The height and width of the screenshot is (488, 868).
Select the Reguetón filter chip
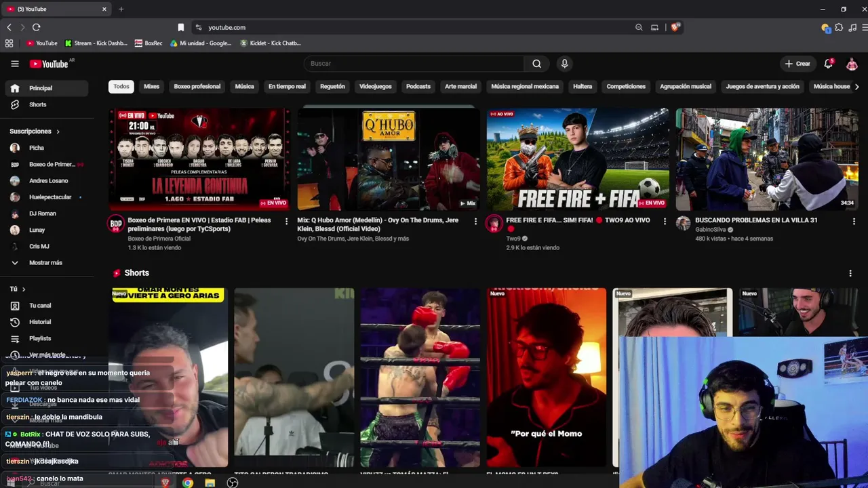(332, 87)
